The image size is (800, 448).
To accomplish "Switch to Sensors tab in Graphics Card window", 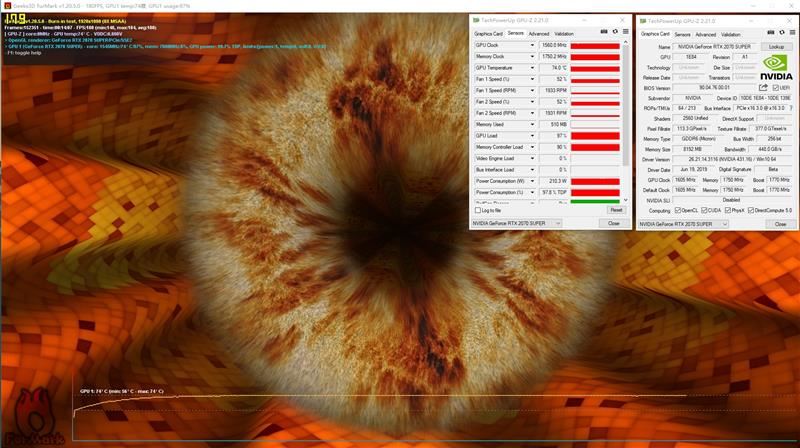I will 682,35.
